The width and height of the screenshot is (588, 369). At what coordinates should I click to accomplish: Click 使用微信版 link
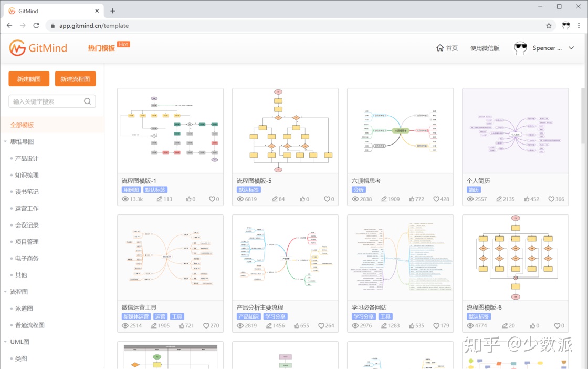pos(485,48)
